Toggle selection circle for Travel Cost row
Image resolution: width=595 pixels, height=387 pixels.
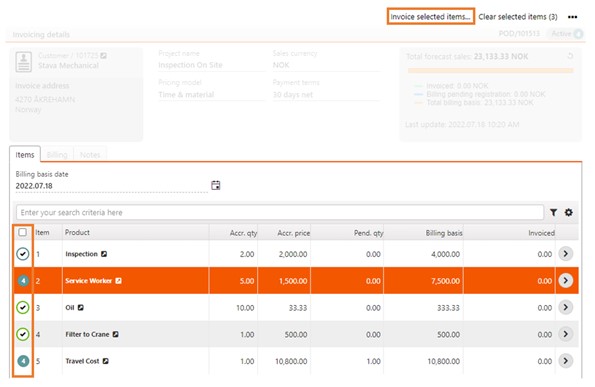[x=23, y=361]
